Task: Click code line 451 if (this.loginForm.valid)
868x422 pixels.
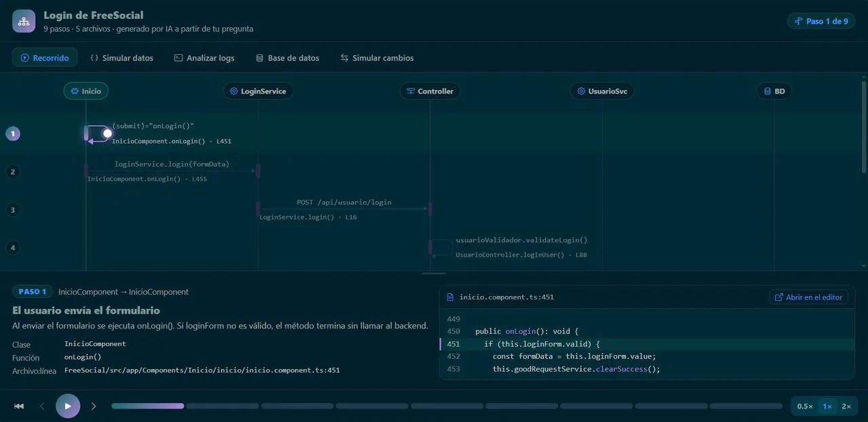Action: pyautogui.click(x=647, y=344)
